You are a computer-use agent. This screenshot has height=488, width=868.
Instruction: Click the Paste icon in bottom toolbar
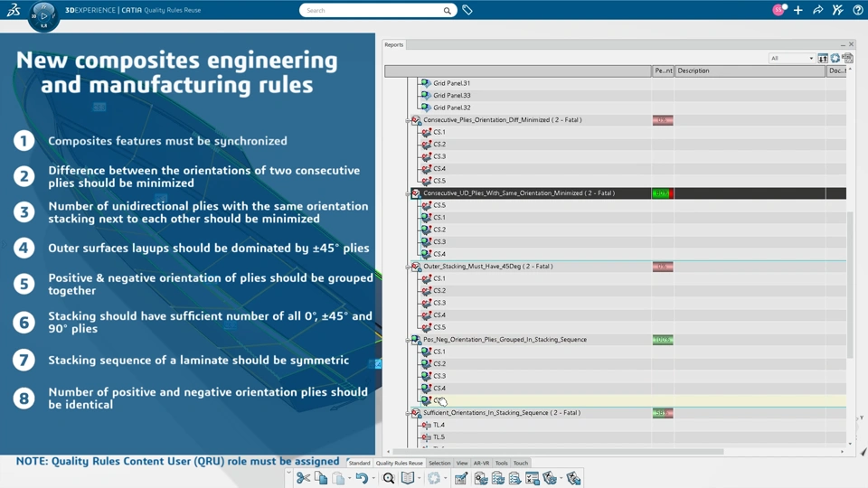pos(338,478)
